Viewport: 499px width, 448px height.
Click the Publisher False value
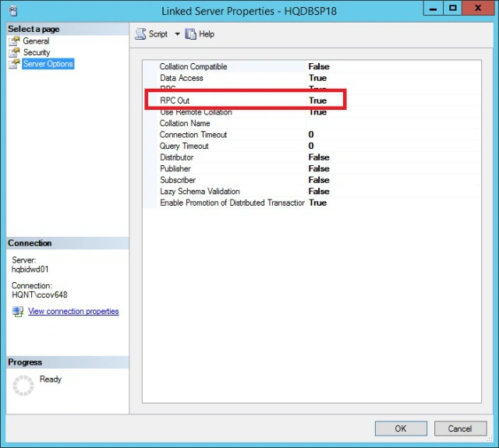(319, 169)
